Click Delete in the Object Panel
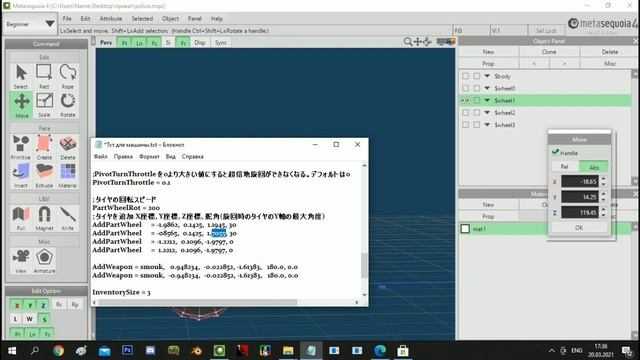Image resolution: width=640 pixels, height=360 pixels. [x=609, y=52]
